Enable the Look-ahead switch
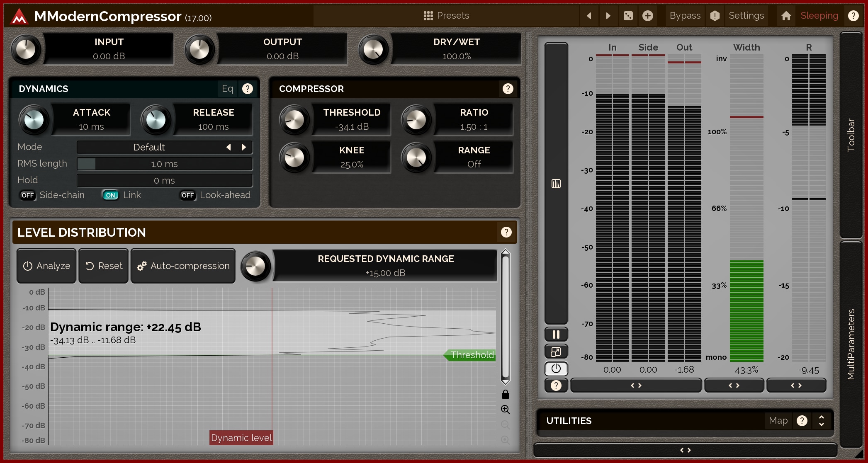This screenshot has width=868, height=463. pyautogui.click(x=187, y=195)
